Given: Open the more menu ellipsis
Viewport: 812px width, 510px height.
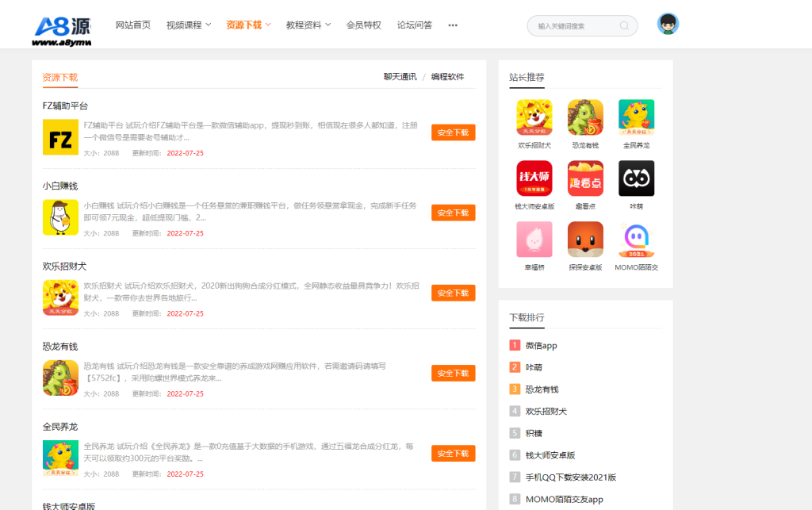Looking at the screenshot, I should tap(453, 25).
